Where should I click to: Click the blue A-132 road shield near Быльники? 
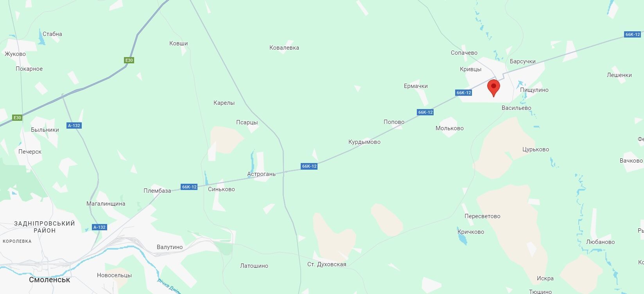coord(74,125)
